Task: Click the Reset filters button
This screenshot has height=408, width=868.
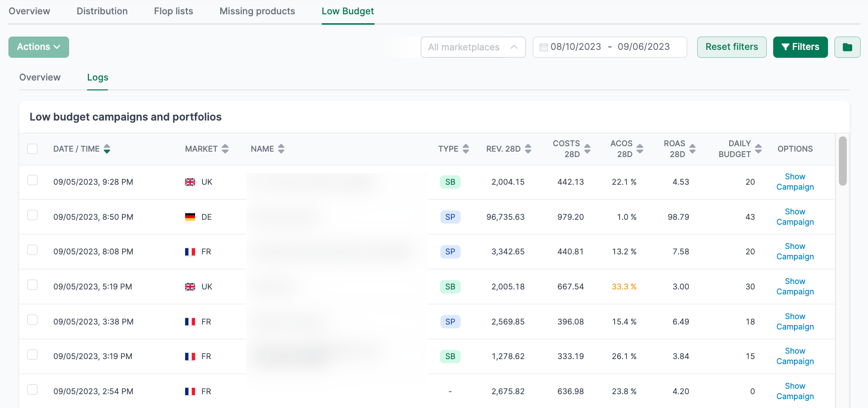Action: [x=732, y=47]
